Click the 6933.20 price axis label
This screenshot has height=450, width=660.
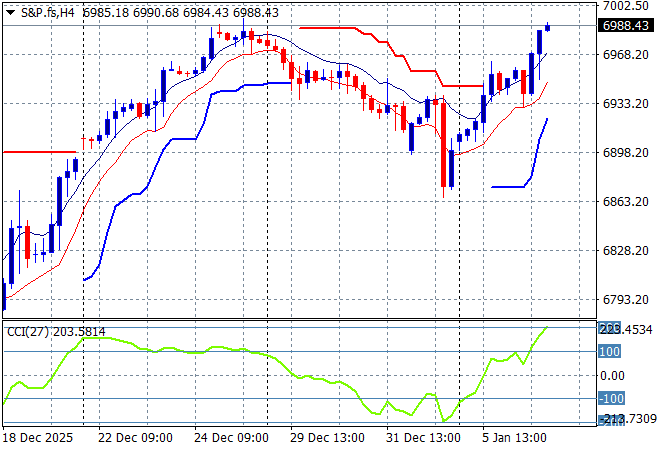[x=628, y=104]
